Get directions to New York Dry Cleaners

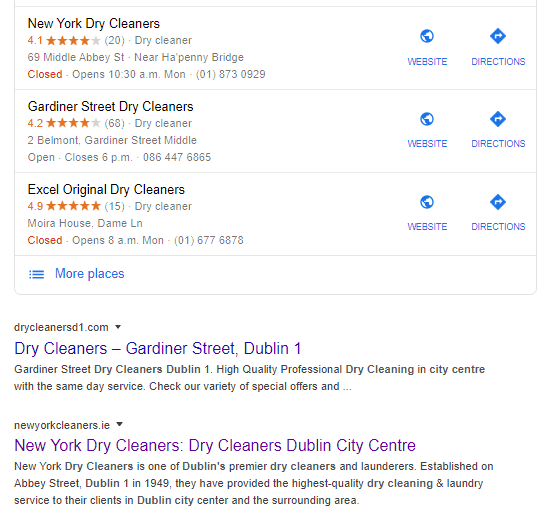[x=498, y=36]
